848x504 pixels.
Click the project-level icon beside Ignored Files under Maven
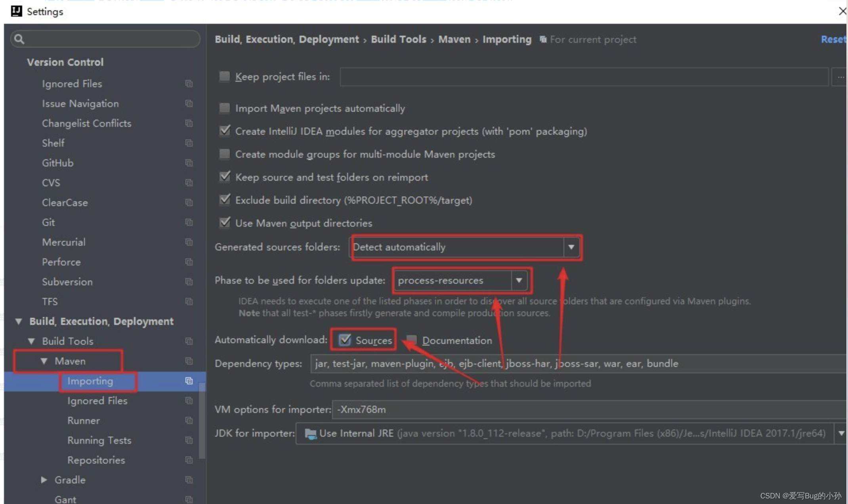point(189,401)
